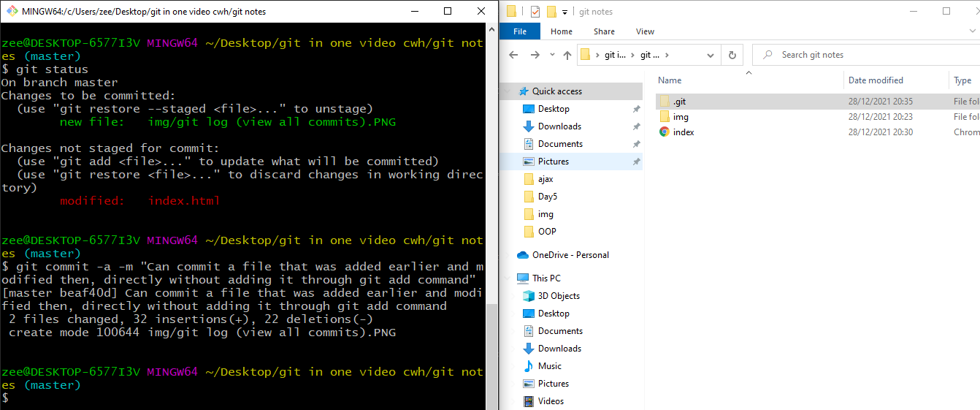Click 'modified: index.html' text in terminal
980x410 pixels.
coord(139,201)
